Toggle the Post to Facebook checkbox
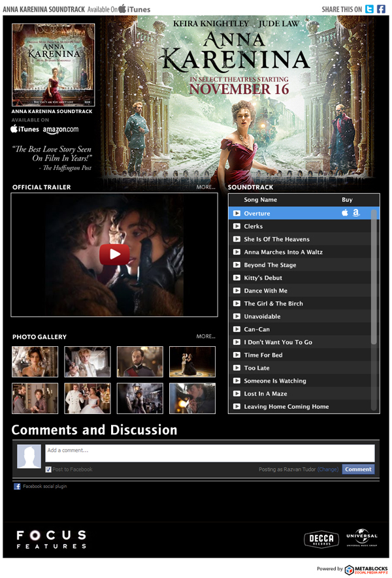The height and width of the screenshot is (578, 392). (48, 470)
